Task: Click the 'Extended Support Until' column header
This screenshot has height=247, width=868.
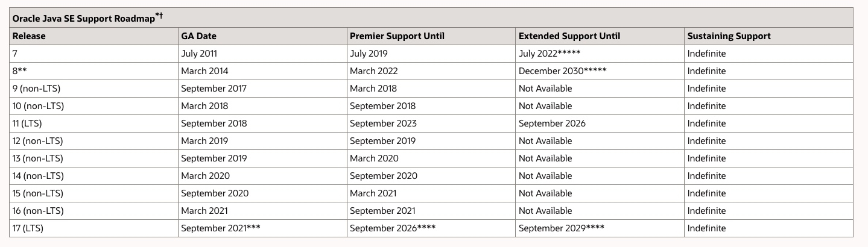Action: tap(569, 36)
